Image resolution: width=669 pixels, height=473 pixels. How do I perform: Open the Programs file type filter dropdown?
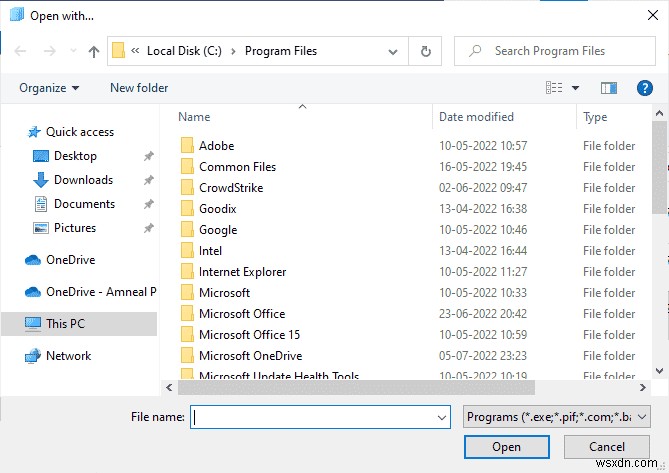[556, 417]
